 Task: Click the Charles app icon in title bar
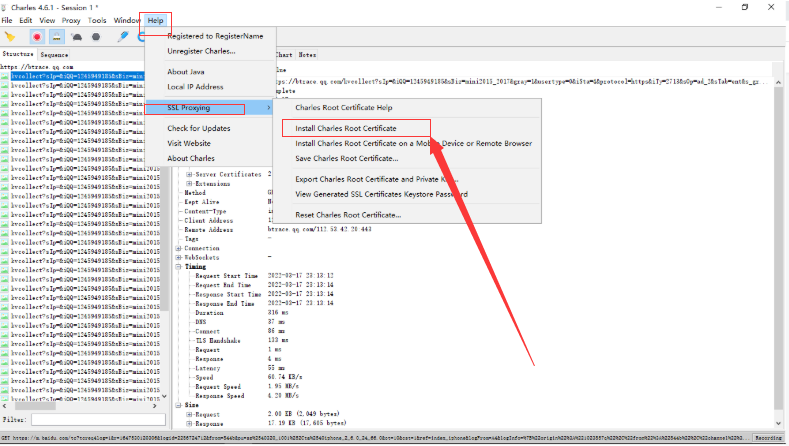tap(4, 8)
